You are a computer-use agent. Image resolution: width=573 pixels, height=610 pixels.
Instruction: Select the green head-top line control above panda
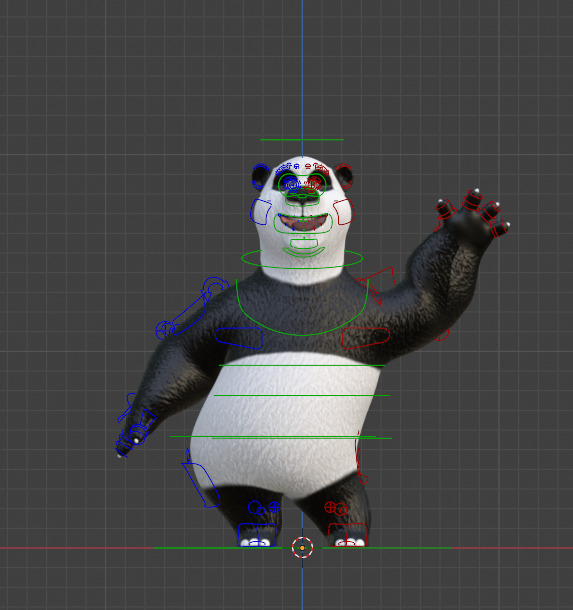302,139
